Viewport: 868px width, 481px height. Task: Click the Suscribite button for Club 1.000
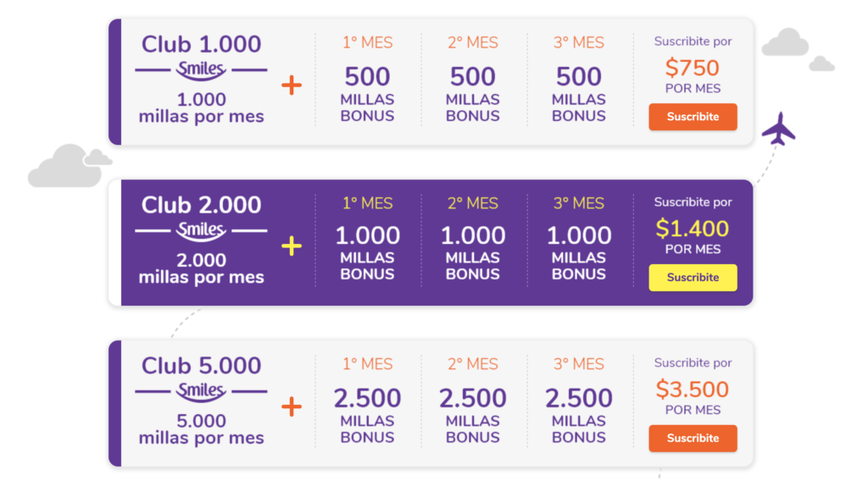point(693,117)
